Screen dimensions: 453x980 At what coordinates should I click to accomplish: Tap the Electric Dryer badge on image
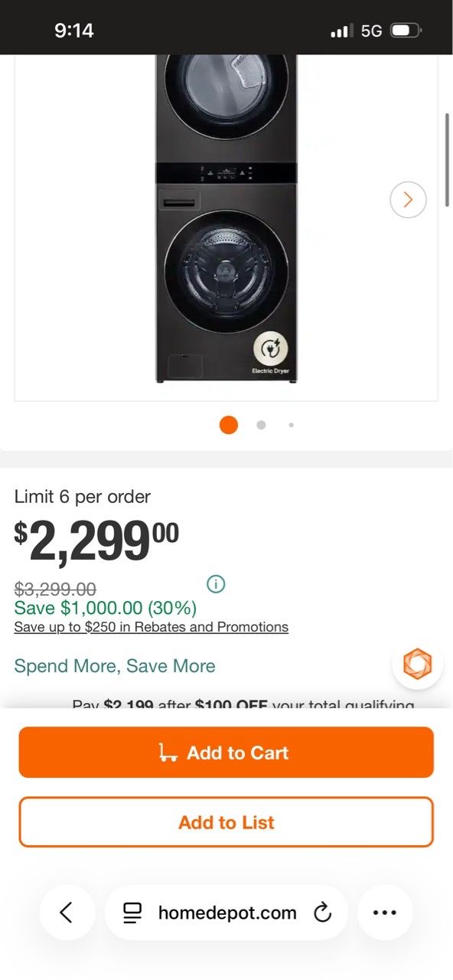[272, 354]
